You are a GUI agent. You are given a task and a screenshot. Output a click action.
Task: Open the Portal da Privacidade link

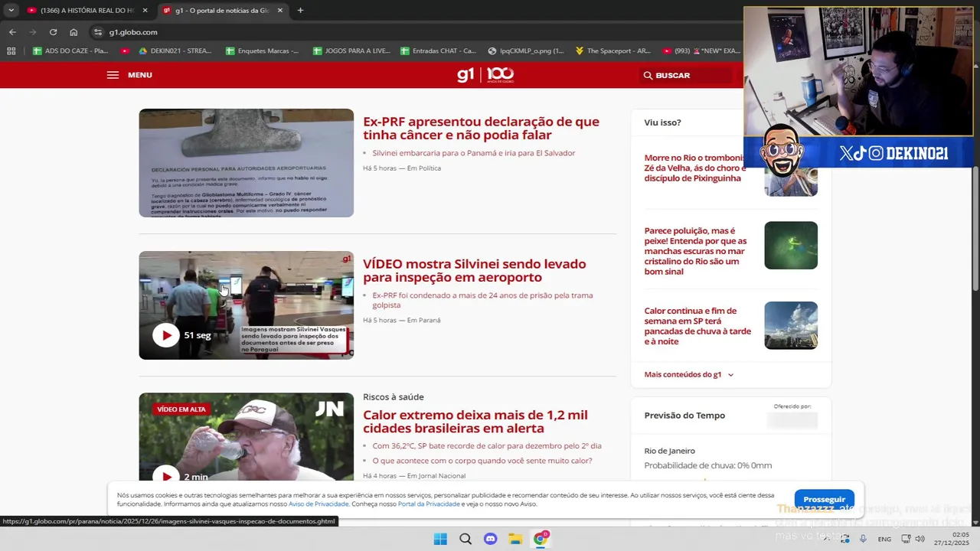pyautogui.click(x=429, y=504)
